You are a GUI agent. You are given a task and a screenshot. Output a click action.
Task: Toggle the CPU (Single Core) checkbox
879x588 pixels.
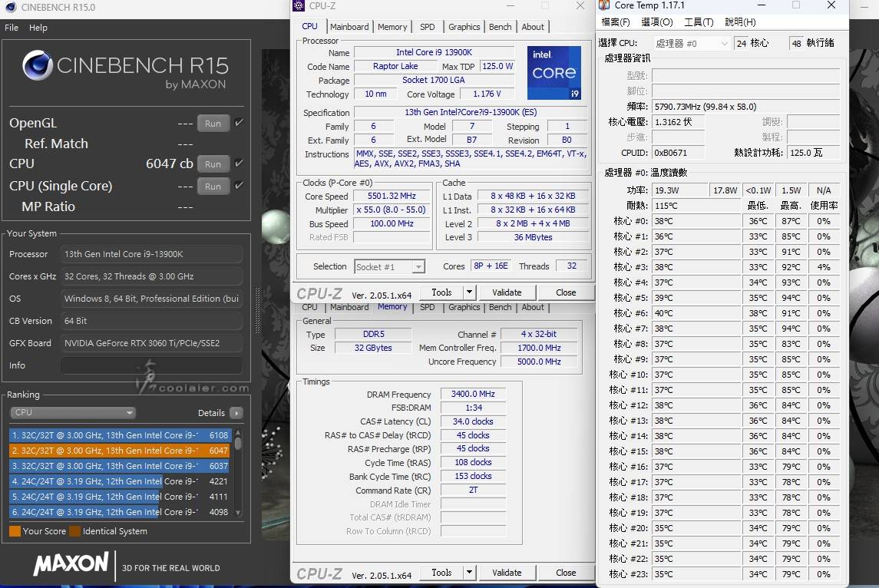[x=239, y=186]
